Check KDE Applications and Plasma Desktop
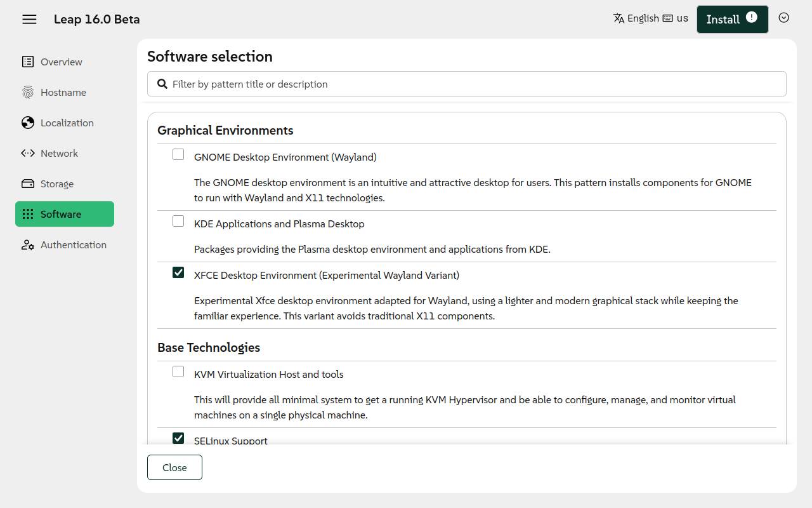This screenshot has height=508, width=812. pos(178,221)
